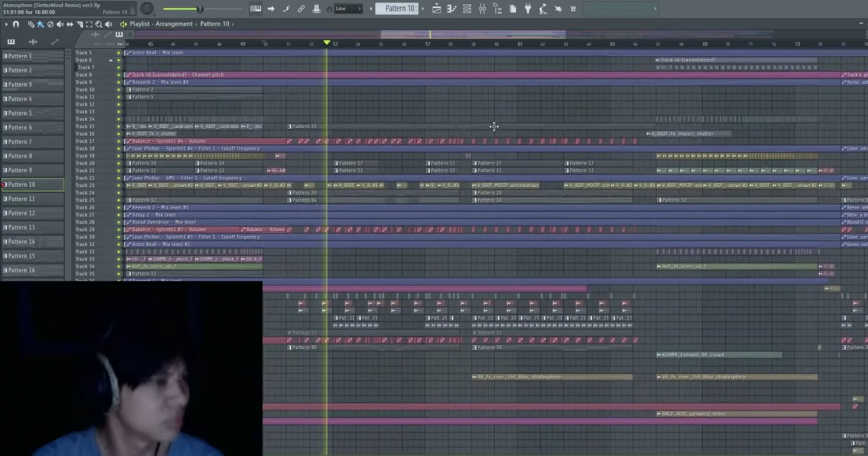Toggle typing keyboard to piano icon
The image size is (868, 456).
point(256,9)
